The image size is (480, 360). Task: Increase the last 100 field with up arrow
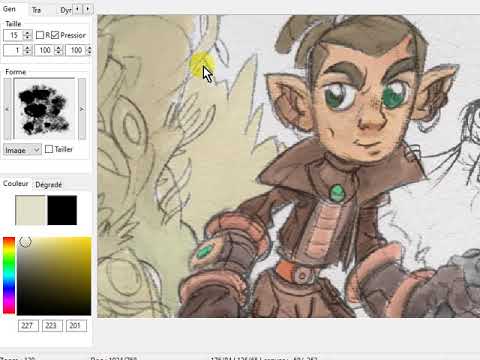pyautogui.click(x=89, y=48)
